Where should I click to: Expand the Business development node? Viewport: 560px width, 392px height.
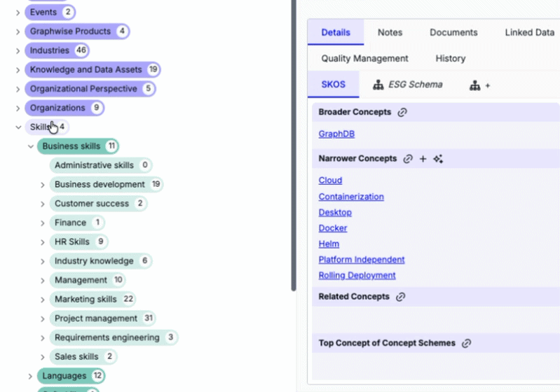click(x=43, y=185)
